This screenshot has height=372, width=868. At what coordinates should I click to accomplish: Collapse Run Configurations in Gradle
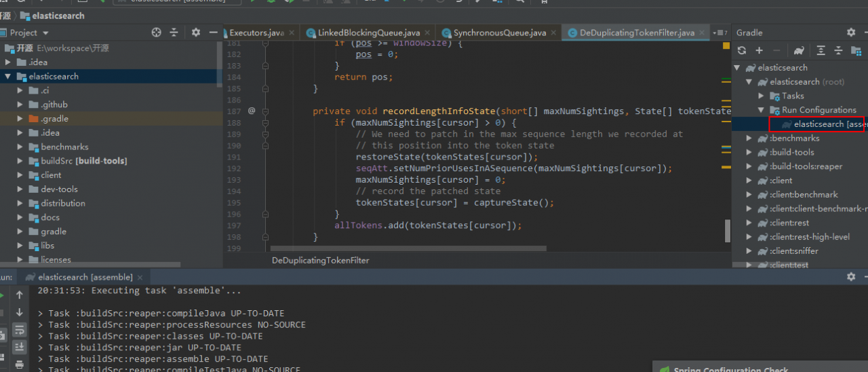(761, 110)
